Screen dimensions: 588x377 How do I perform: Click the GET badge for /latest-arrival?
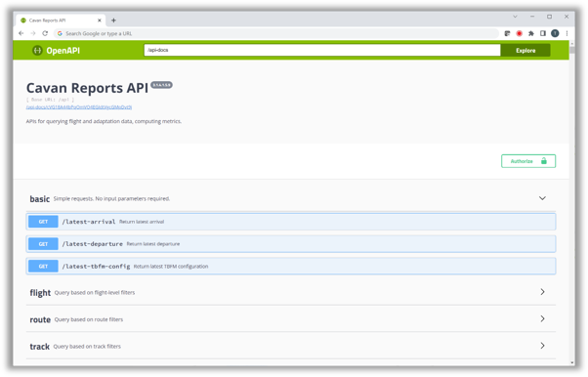(x=43, y=222)
